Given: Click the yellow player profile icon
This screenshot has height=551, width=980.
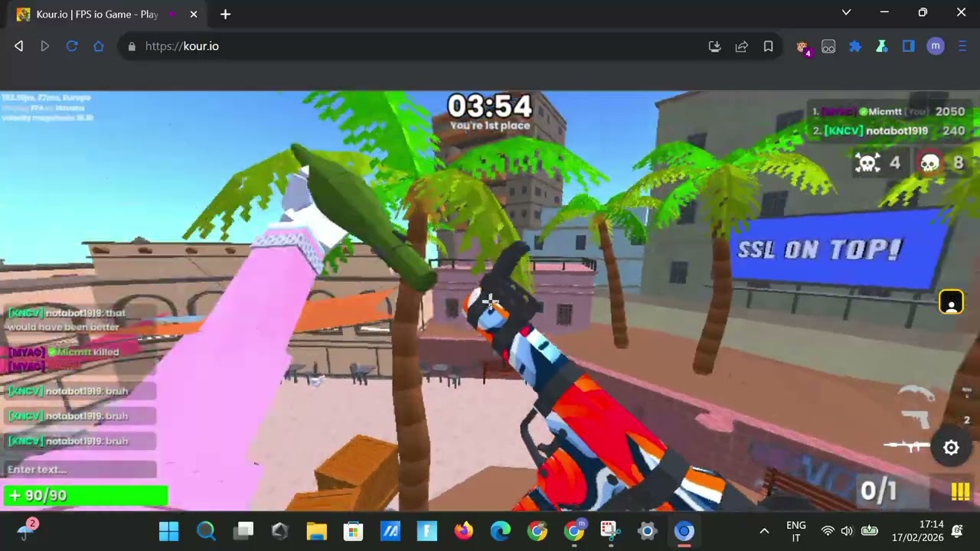Looking at the screenshot, I should (951, 302).
